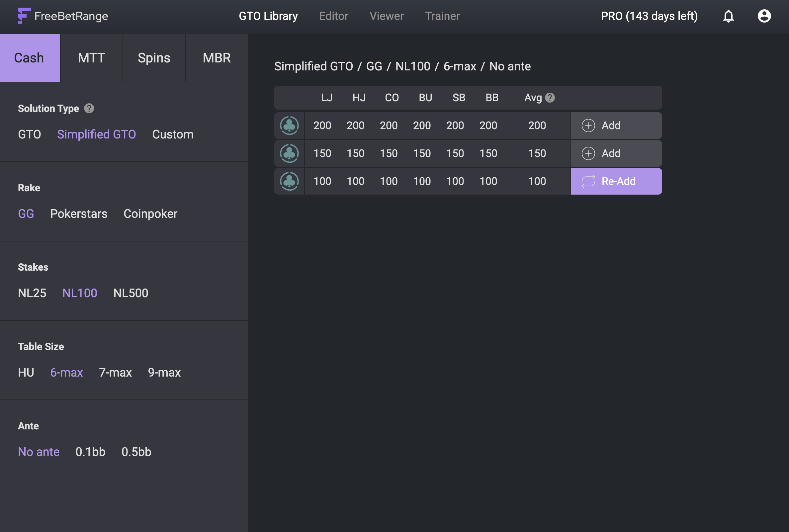Switch solution type to Custom
The image size is (789, 532).
(x=173, y=134)
